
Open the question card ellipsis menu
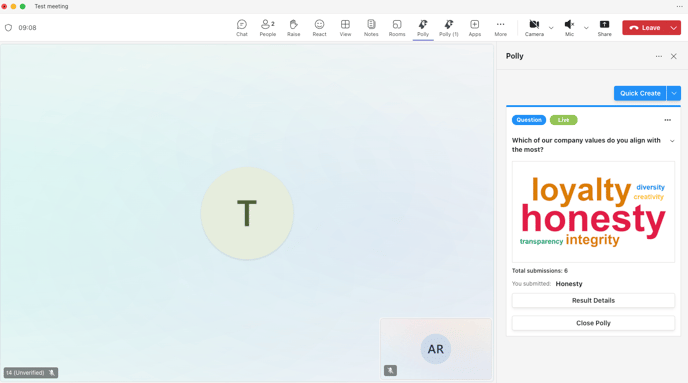667,120
